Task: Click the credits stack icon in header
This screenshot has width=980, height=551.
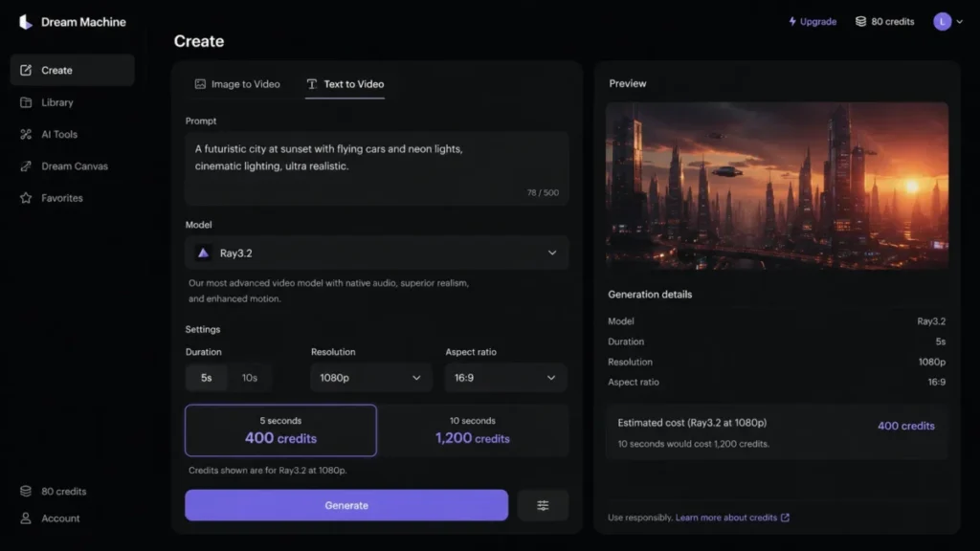Action: [860, 22]
